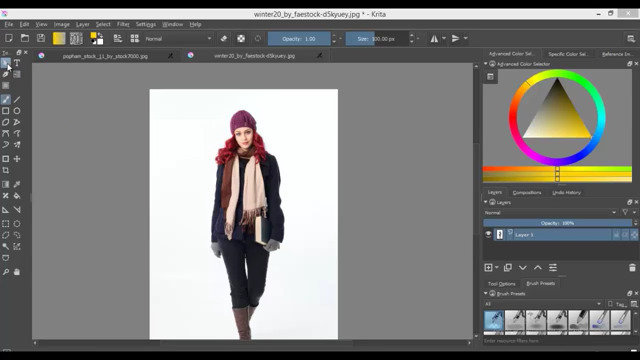The width and height of the screenshot is (640, 360).
Task: Select the Ellipse shape tool
Action: pos(17,111)
